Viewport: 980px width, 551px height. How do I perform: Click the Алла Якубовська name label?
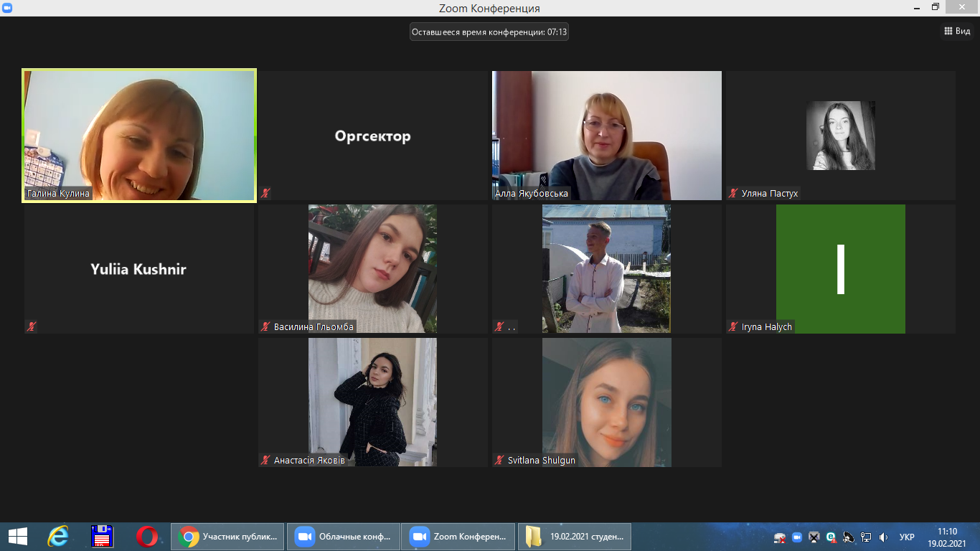click(532, 194)
